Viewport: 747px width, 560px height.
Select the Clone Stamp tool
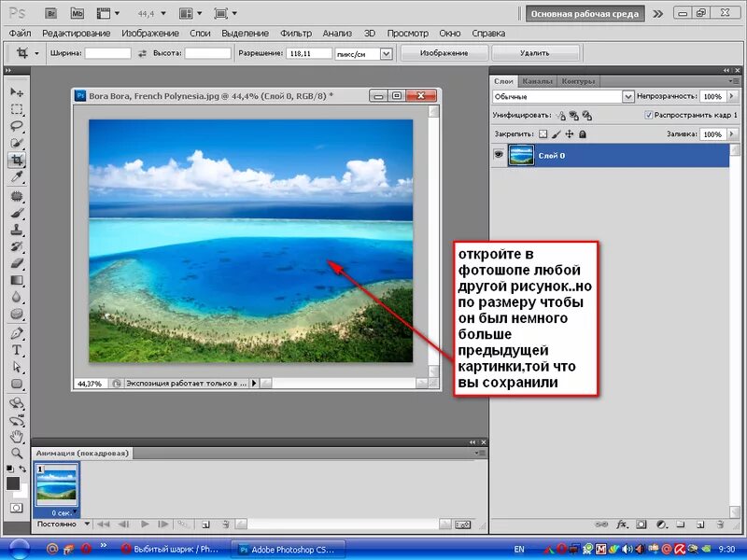point(17,230)
